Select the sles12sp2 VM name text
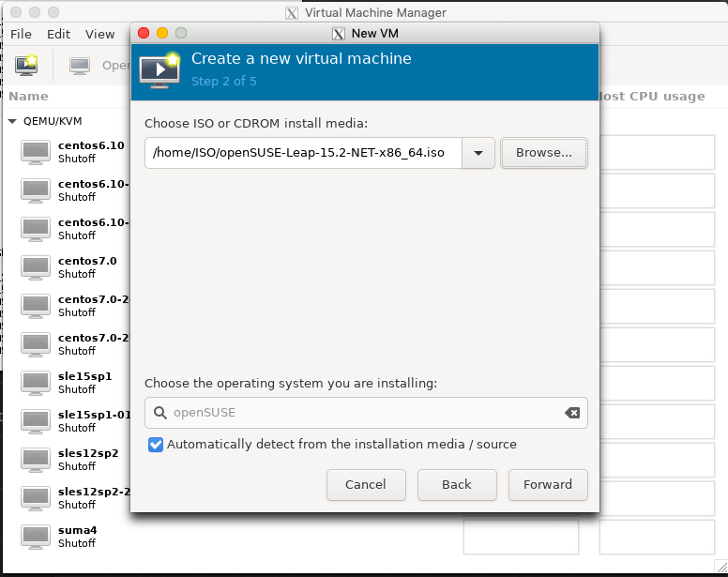728x577 pixels. [x=88, y=453]
